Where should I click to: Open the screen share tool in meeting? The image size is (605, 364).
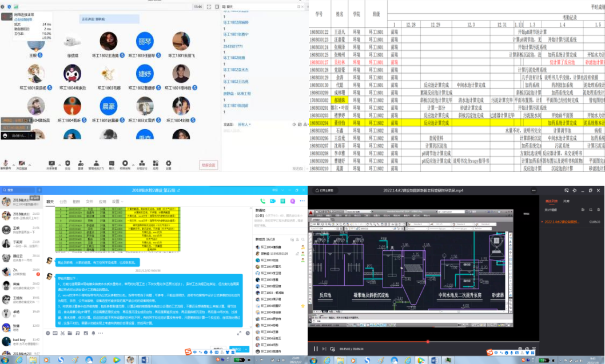click(51, 163)
